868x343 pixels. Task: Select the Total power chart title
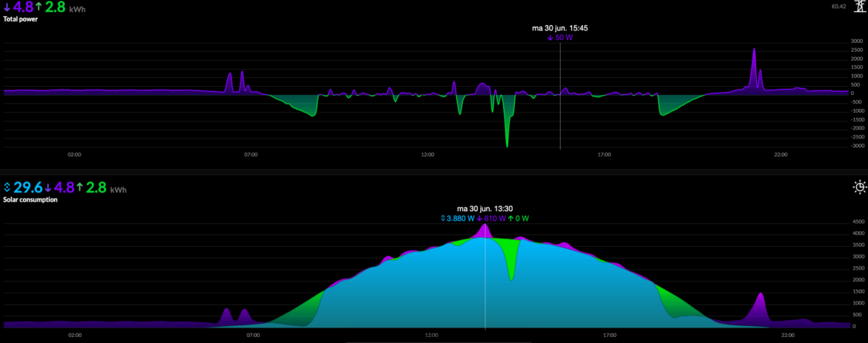(20, 19)
